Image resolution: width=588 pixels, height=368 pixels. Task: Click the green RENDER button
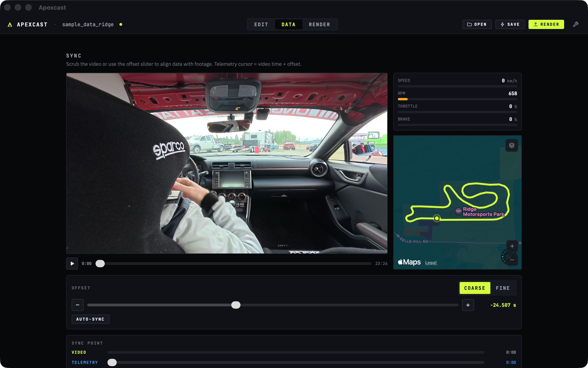click(x=546, y=24)
